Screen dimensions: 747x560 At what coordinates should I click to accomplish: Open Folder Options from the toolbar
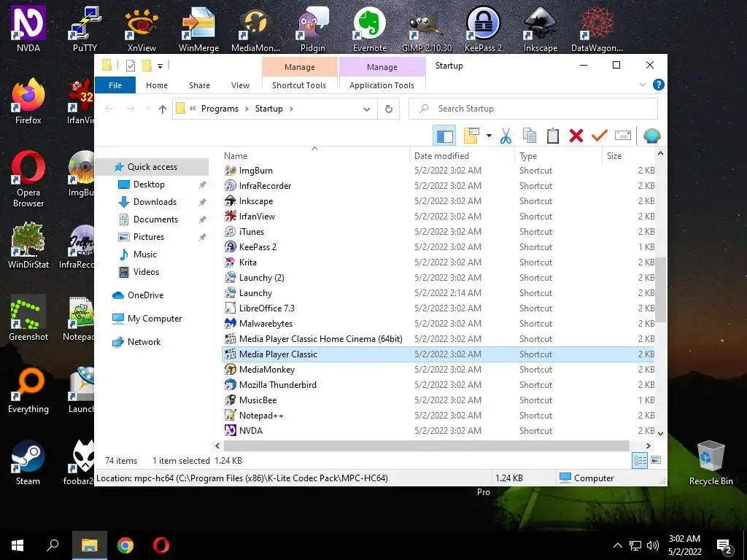coord(472,136)
